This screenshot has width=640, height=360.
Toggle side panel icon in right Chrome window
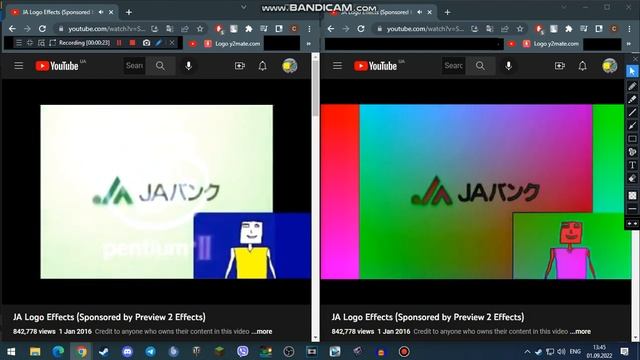(599, 29)
